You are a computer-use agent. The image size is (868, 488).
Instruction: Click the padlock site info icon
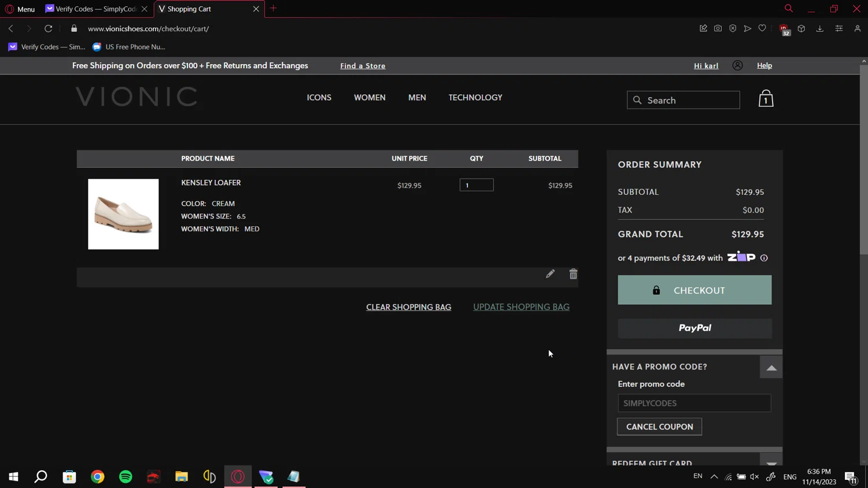point(74,28)
